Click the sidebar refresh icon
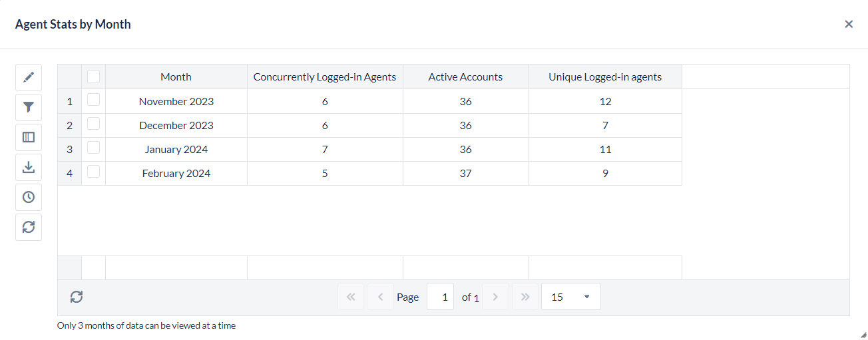868x340 pixels. pyautogui.click(x=29, y=227)
